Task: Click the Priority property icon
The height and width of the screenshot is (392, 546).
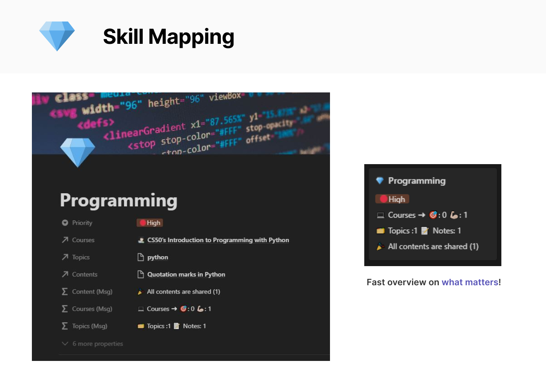Action: pyautogui.click(x=65, y=223)
